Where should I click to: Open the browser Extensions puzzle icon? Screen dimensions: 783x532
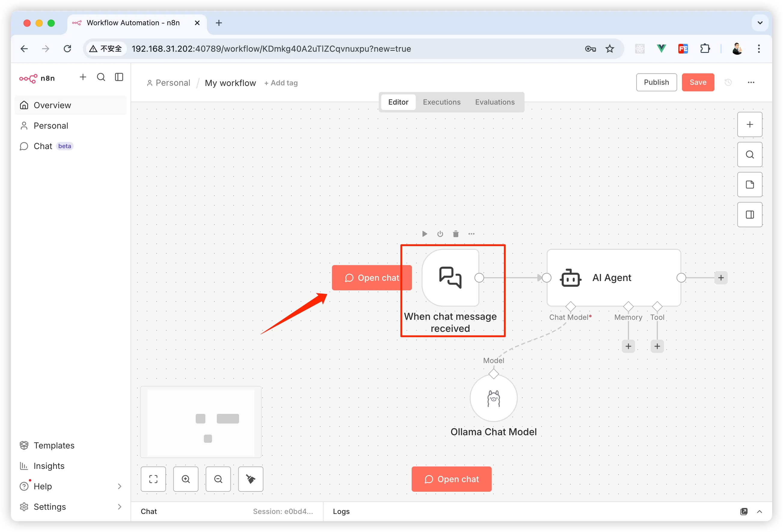pyautogui.click(x=705, y=49)
